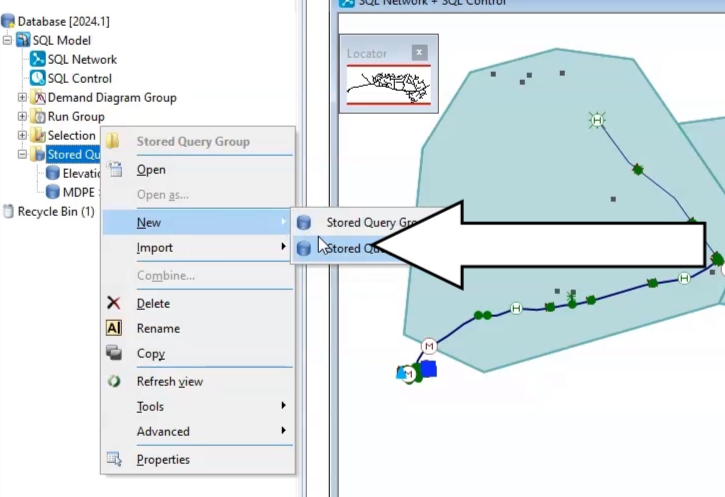Open the Import submenu arrow
Viewport: 725px width, 497px height.
pos(283,247)
